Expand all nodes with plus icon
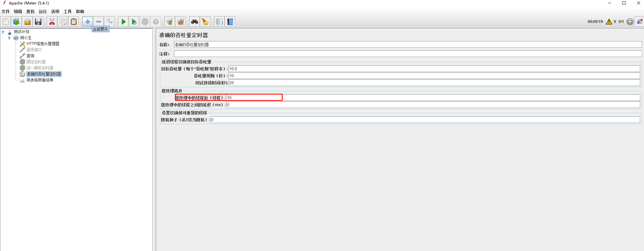The image size is (644, 251). click(x=88, y=22)
